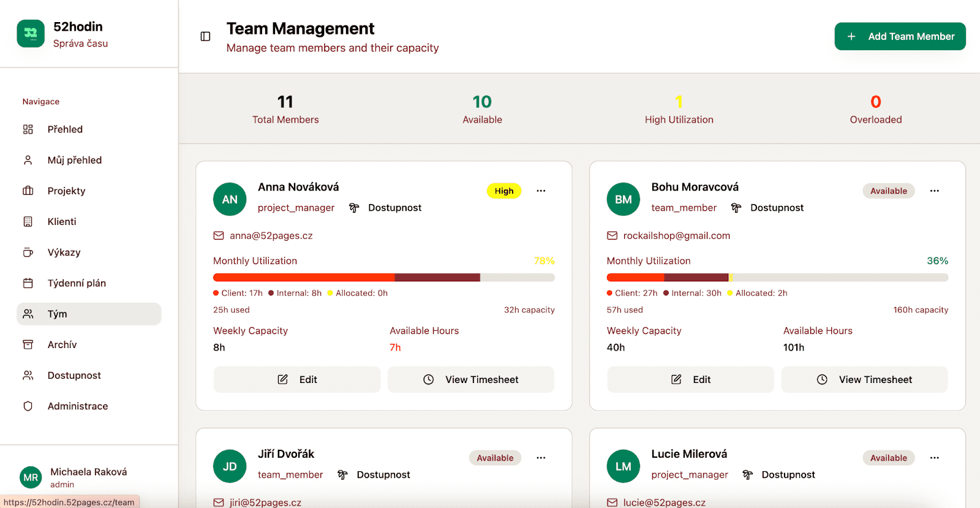Click Michaela Raková's MR user avatar
This screenshot has width=980, height=508.
pyautogui.click(x=31, y=477)
